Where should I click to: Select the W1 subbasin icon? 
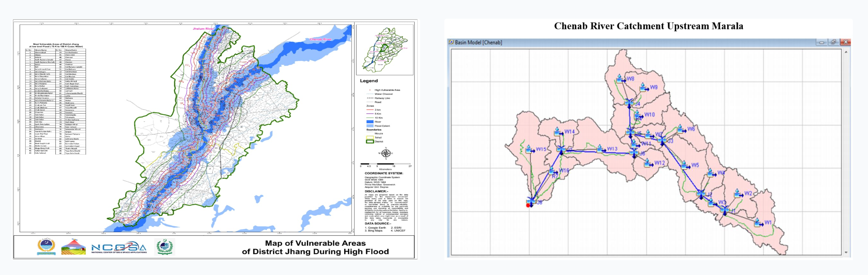[757, 223]
